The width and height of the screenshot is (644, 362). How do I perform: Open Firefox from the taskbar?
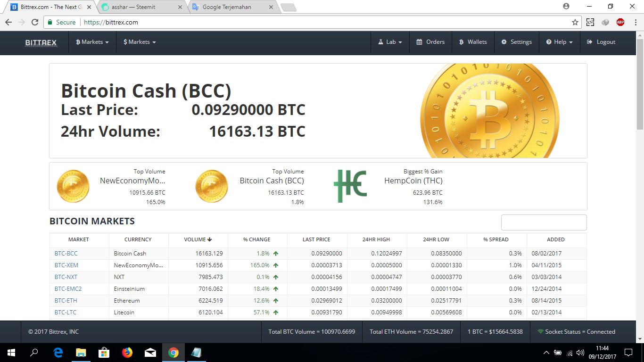(x=127, y=353)
